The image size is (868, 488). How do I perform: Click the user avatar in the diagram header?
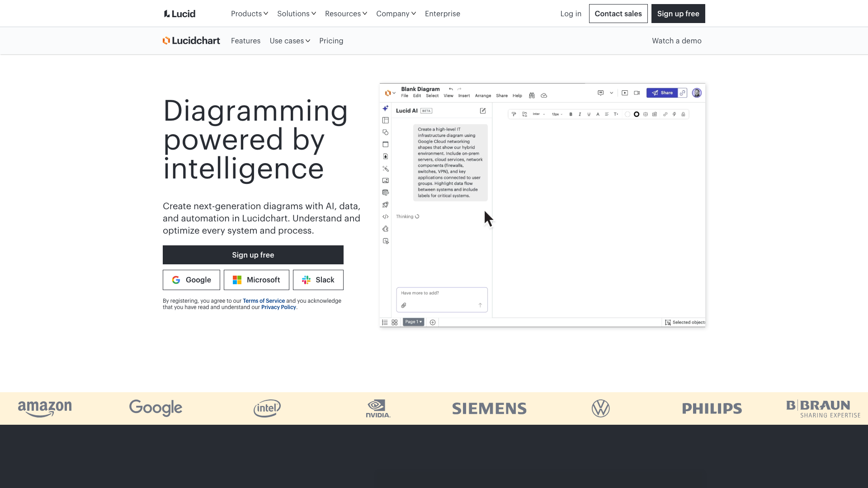(697, 93)
